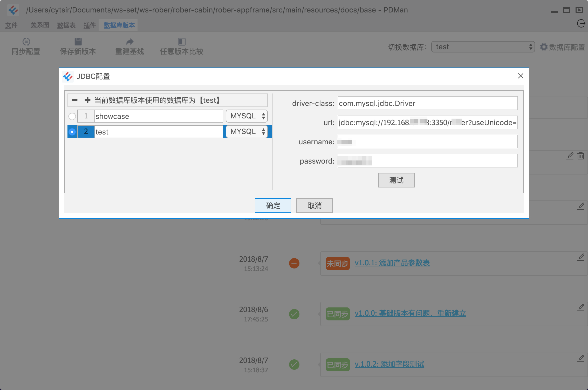Close the JDBC配置 dialog
The image size is (588, 390).
click(521, 76)
